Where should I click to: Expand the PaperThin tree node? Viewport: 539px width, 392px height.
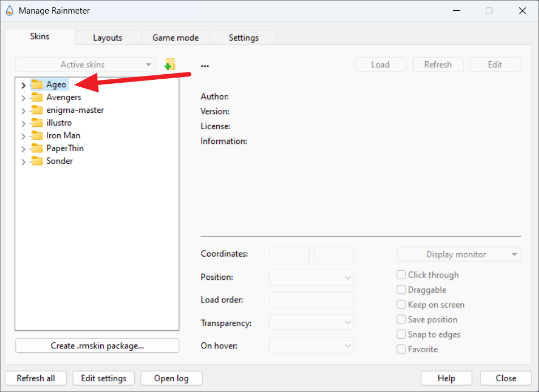pos(23,149)
